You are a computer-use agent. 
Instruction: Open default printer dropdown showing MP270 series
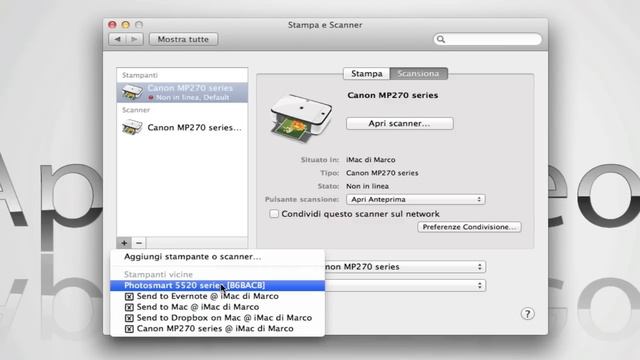point(405,267)
